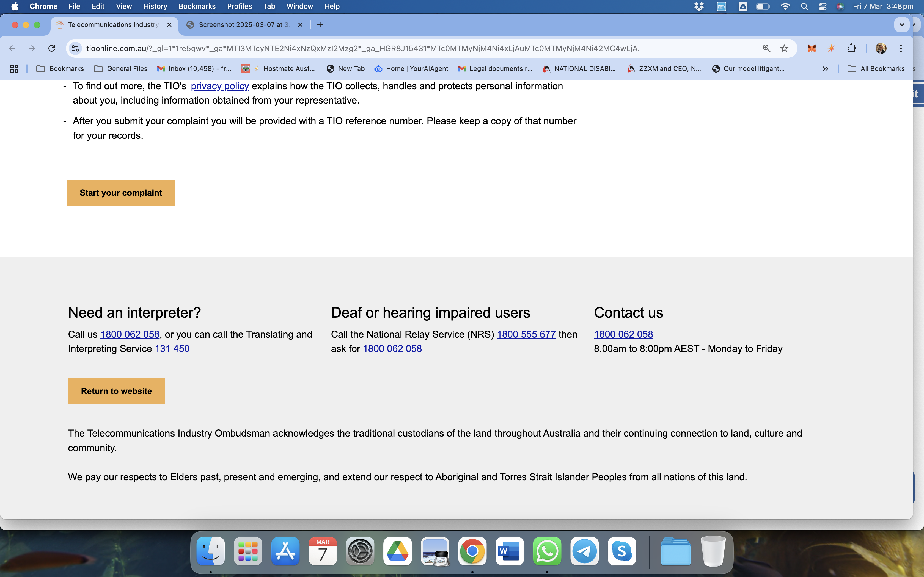This screenshot has width=924, height=577.
Task: Click the zoom magnifier icon in address bar
Action: (x=766, y=48)
